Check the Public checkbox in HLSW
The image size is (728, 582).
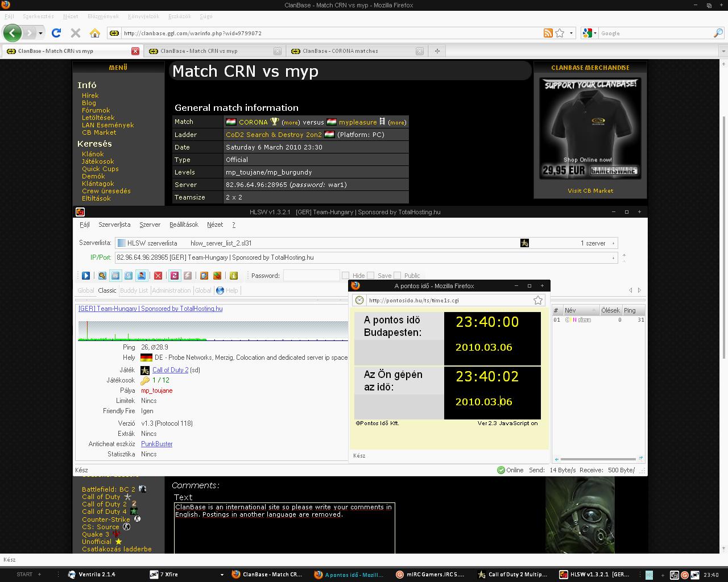pyautogui.click(x=398, y=276)
